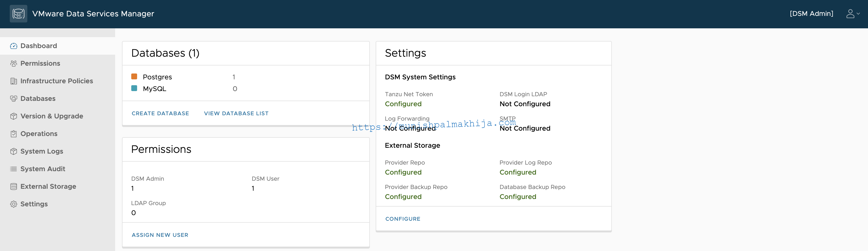The width and height of the screenshot is (868, 251).
Task: Click the MySQL database row label
Action: pyautogui.click(x=154, y=89)
